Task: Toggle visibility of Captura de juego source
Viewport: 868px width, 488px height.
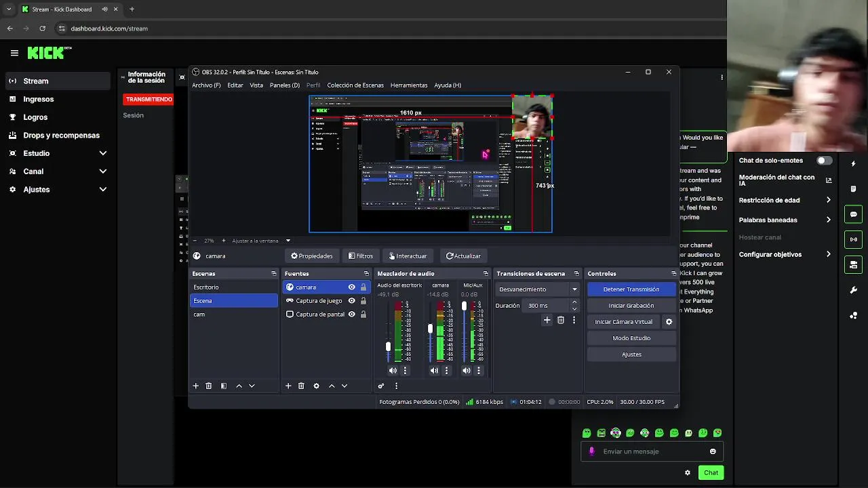Action: pos(351,301)
